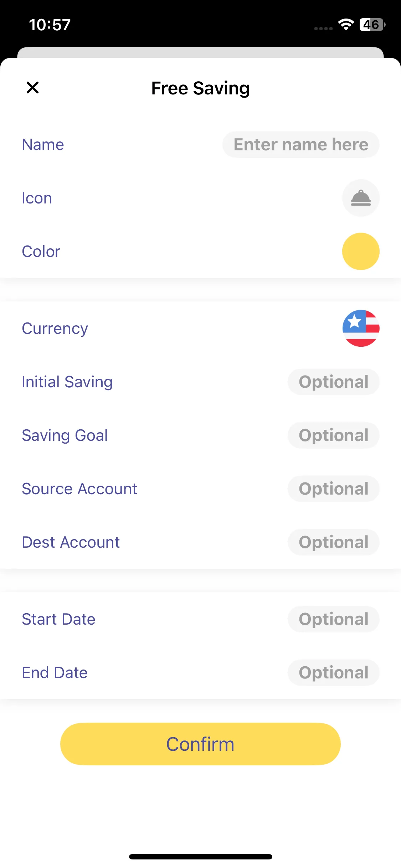Open the icon picker (serving dish icon)

coord(360,198)
